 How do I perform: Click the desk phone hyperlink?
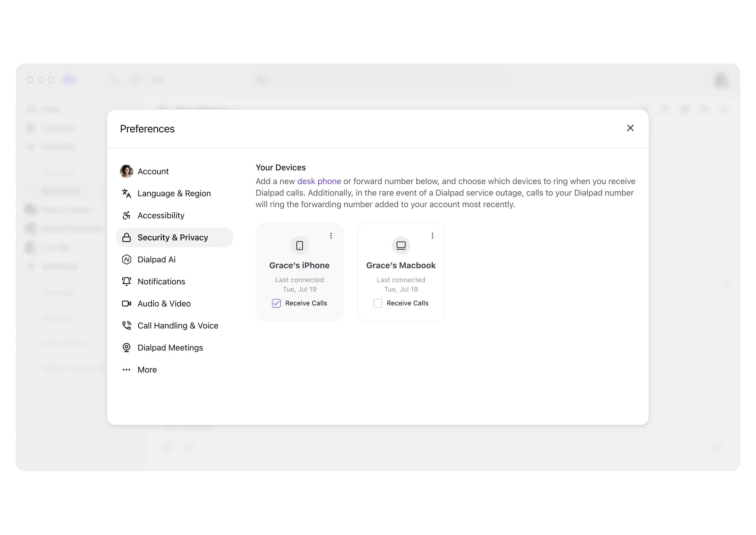319,181
